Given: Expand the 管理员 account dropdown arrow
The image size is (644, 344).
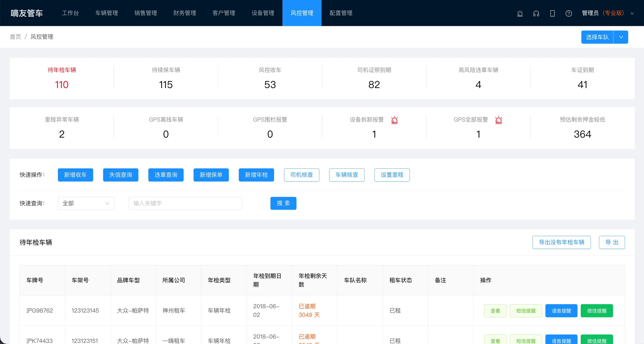Looking at the screenshot, I should click(632, 14).
